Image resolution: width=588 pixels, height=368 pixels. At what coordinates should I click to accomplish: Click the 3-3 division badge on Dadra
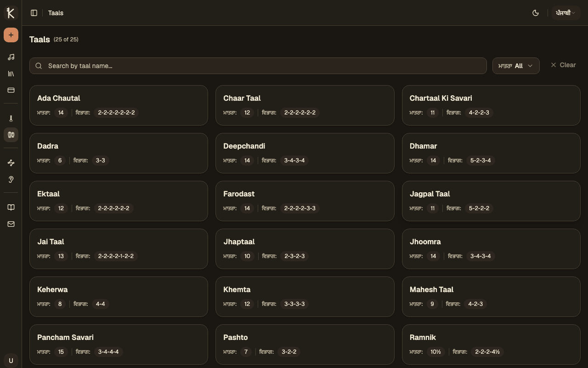(100, 161)
